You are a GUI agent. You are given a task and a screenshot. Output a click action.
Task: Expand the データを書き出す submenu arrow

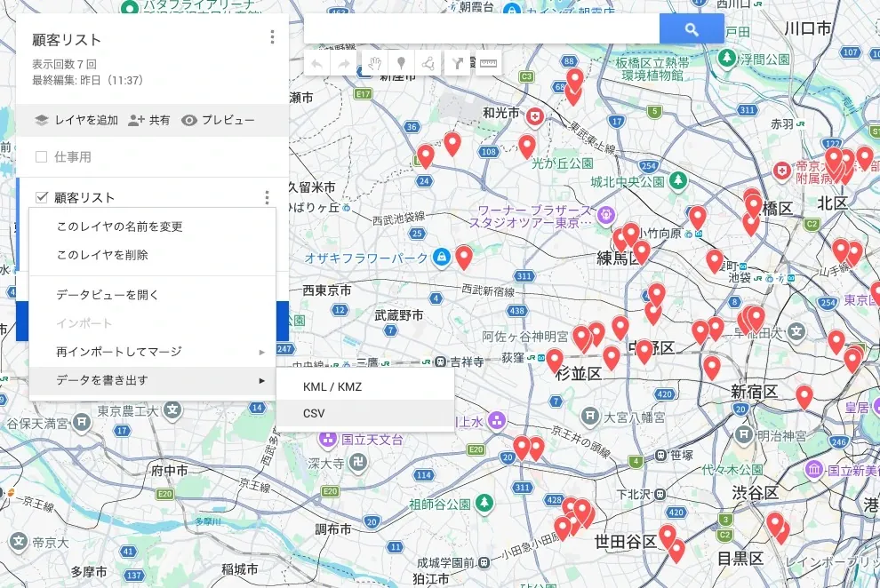[261, 381]
